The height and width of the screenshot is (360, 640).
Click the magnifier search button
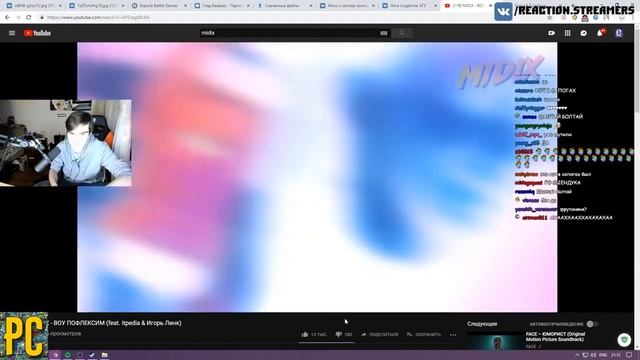(x=402, y=33)
